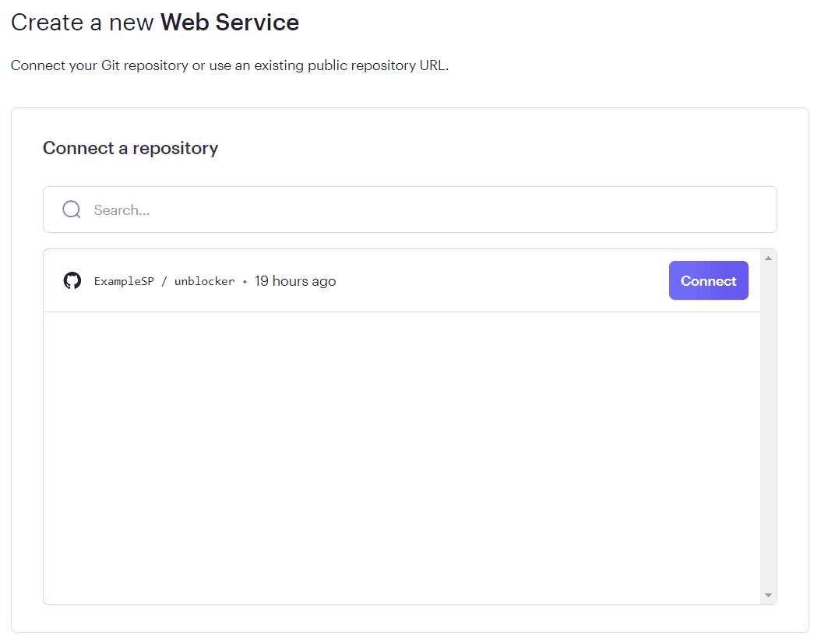This screenshot has height=644, width=821.
Task: Click the magnifying glass search icon
Action: [x=71, y=209]
